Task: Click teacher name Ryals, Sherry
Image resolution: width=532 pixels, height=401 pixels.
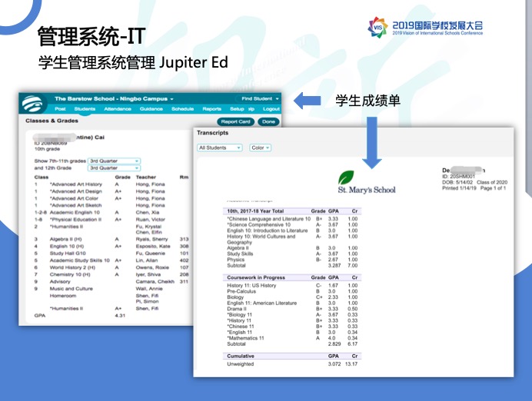Action: (x=151, y=240)
